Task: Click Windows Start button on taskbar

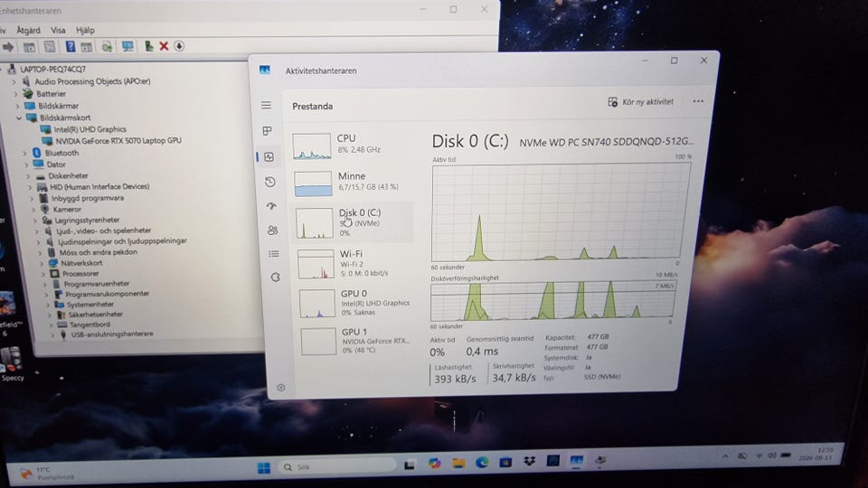Action: [x=264, y=468]
